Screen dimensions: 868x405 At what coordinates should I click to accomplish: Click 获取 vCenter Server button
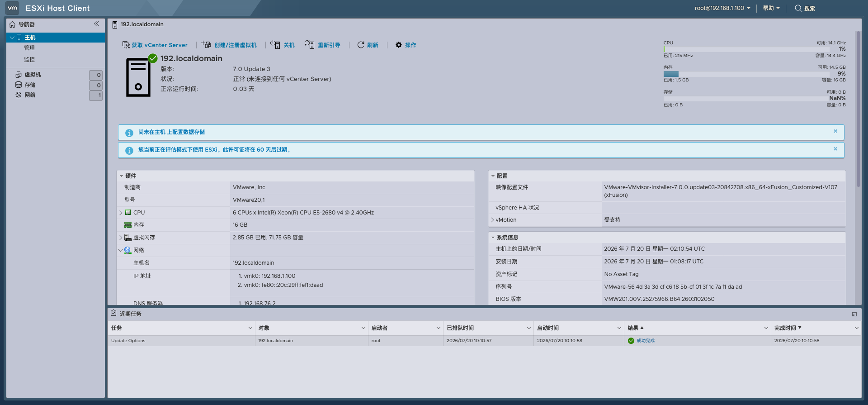155,45
